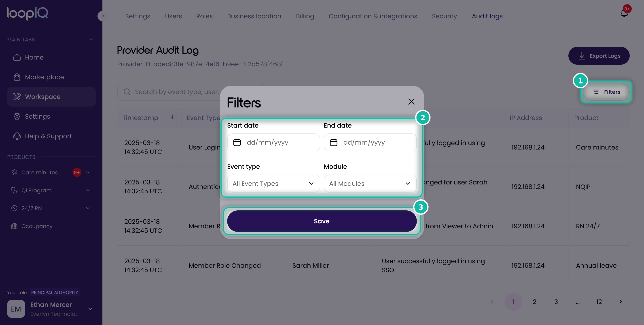The height and width of the screenshot is (325, 644).
Task: Click the looplQ logo
Action: [x=28, y=13]
